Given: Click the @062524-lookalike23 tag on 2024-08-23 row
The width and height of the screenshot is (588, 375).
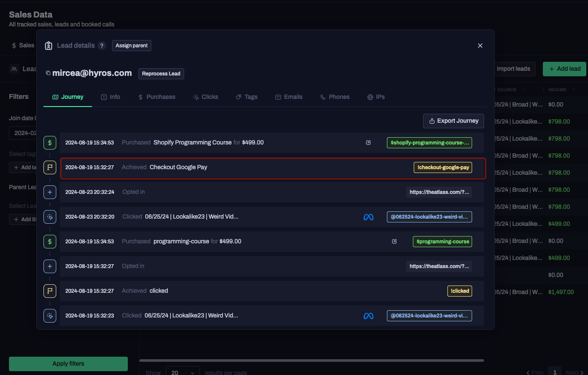Looking at the screenshot, I should [x=429, y=217].
